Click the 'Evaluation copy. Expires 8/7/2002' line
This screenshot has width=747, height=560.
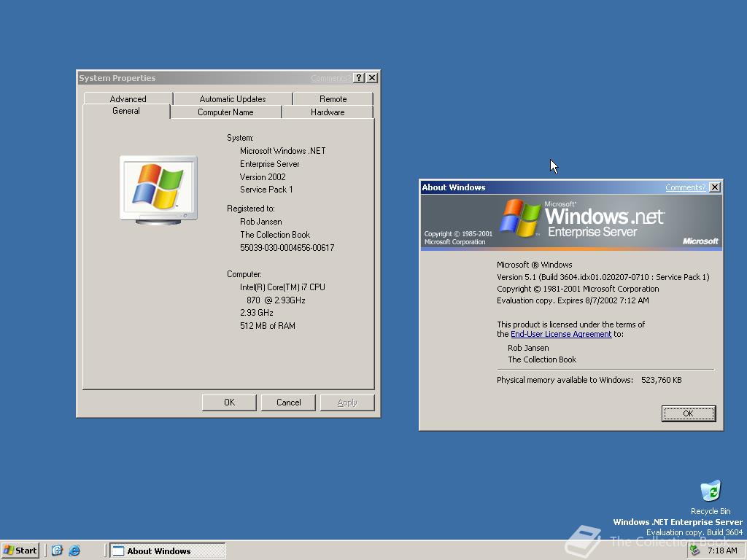tap(573, 300)
